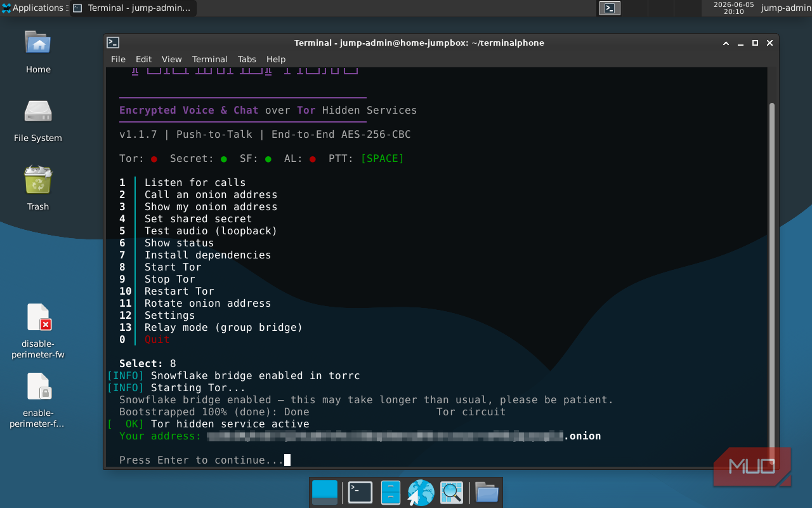Click the "Listen for calls" menu line
Screen dimensions: 812x508
(x=195, y=182)
